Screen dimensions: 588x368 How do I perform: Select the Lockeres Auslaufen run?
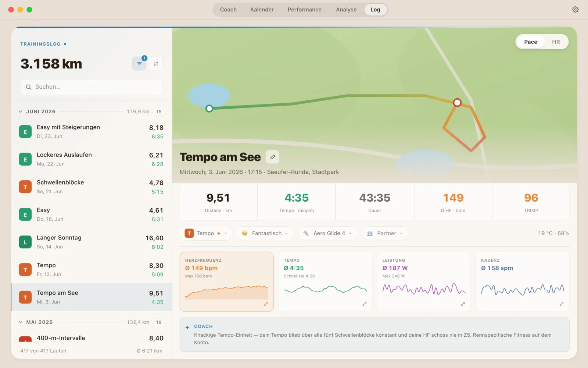pos(92,159)
